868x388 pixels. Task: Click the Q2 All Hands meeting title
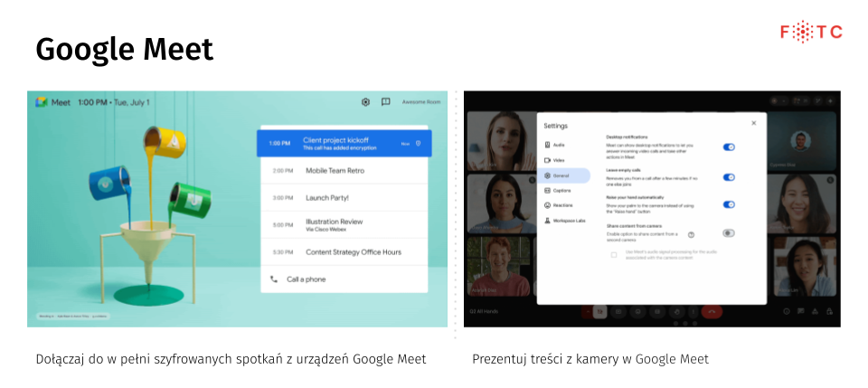tap(484, 312)
